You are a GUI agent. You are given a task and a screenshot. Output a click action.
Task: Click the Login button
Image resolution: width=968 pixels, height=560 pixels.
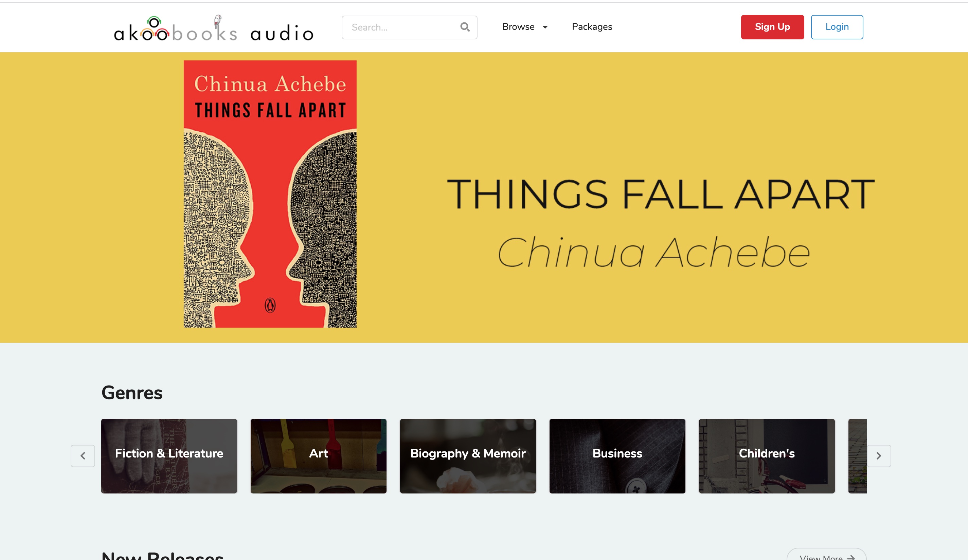click(837, 27)
